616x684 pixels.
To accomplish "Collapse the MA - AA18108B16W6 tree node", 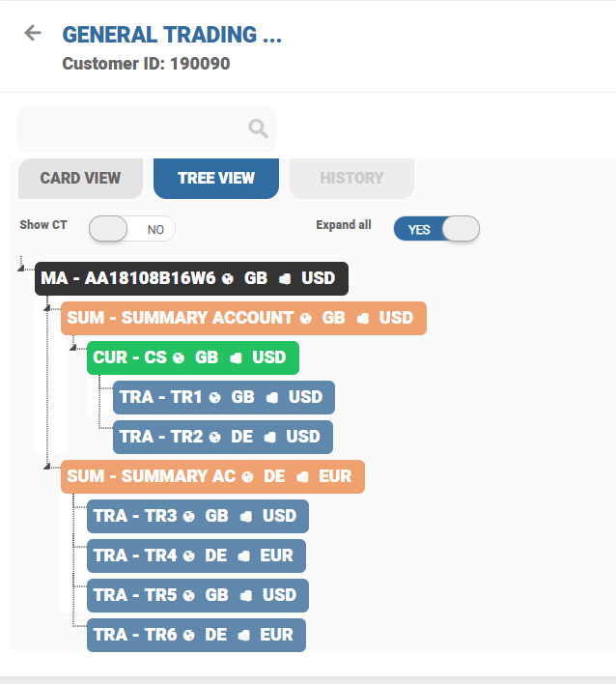I will (21, 268).
